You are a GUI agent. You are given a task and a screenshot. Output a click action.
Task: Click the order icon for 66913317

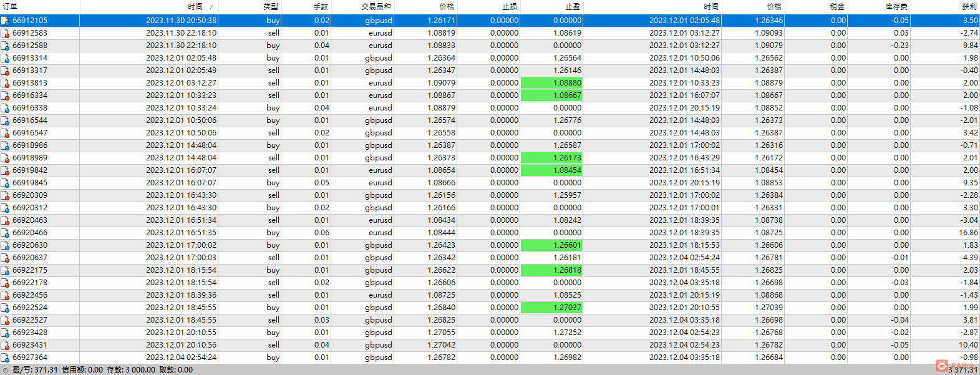tap(5, 71)
